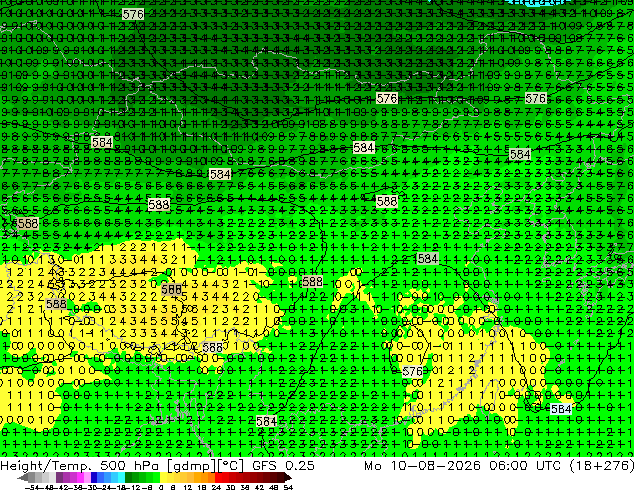634x490 pixels.
Task: Click the '24' legend value
Action: click(x=216, y=487)
